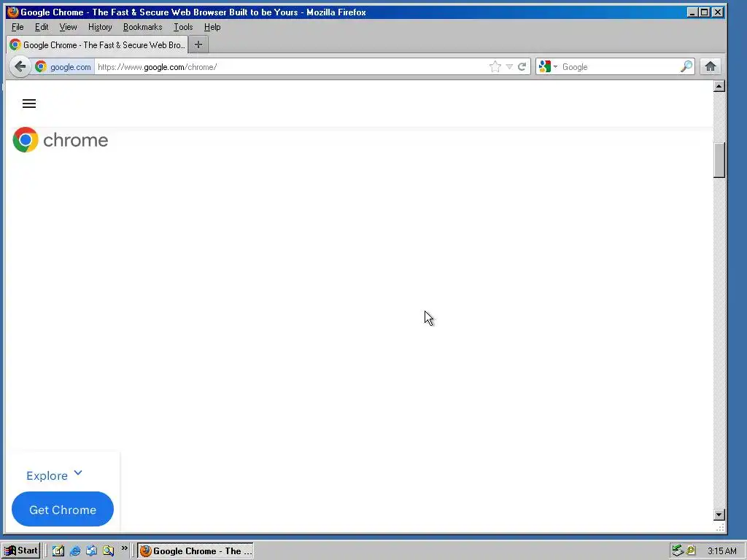
Task: Click the fourth quick launch search icon
Action: [x=108, y=551]
